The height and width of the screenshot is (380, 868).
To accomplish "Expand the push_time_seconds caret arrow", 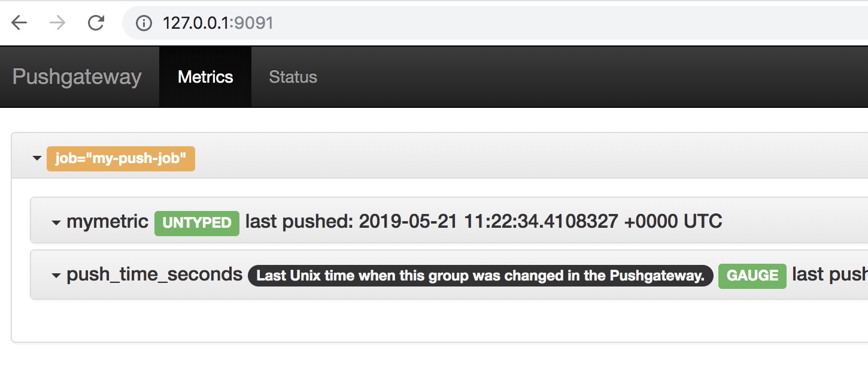I will [x=56, y=276].
